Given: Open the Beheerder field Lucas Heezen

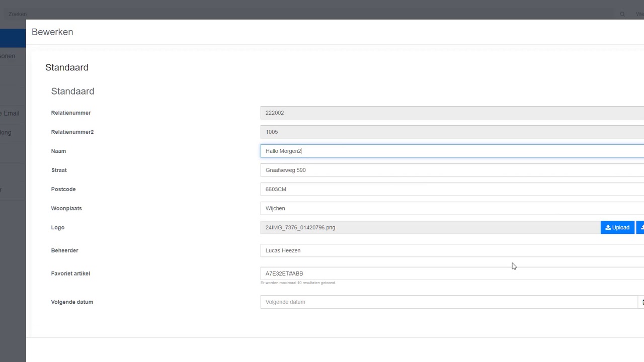Looking at the screenshot, I should pyautogui.click(x=452, y=250).
